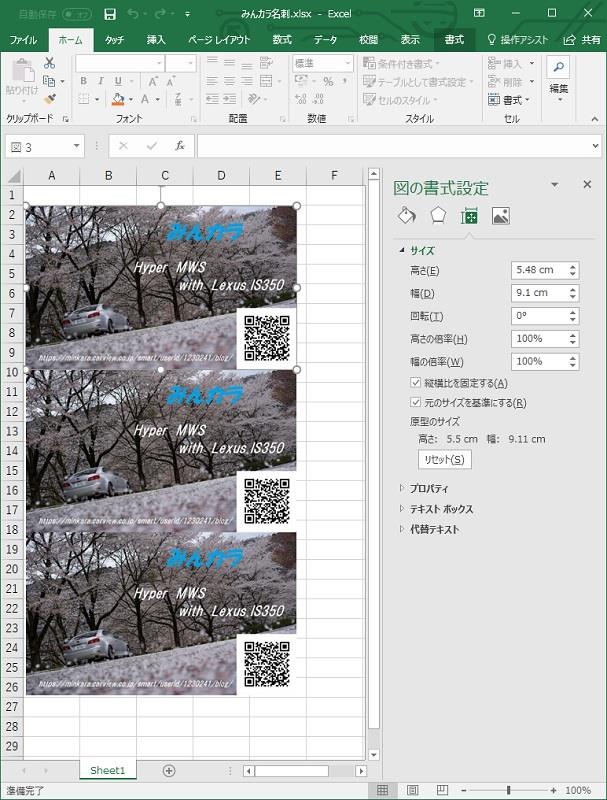
Task: Switch to Page Break Preview icon
Action: point(442,790)
